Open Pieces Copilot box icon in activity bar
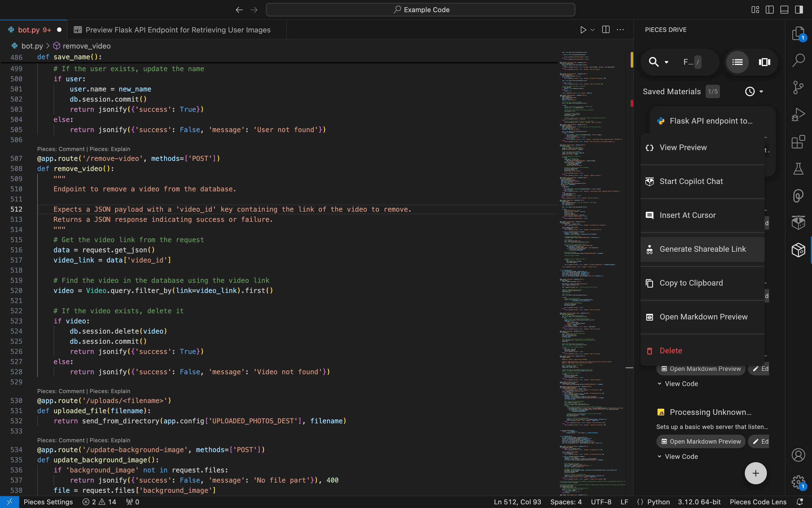Image resolution: width=812 pixels, height=508 pixels. [798, 222]
